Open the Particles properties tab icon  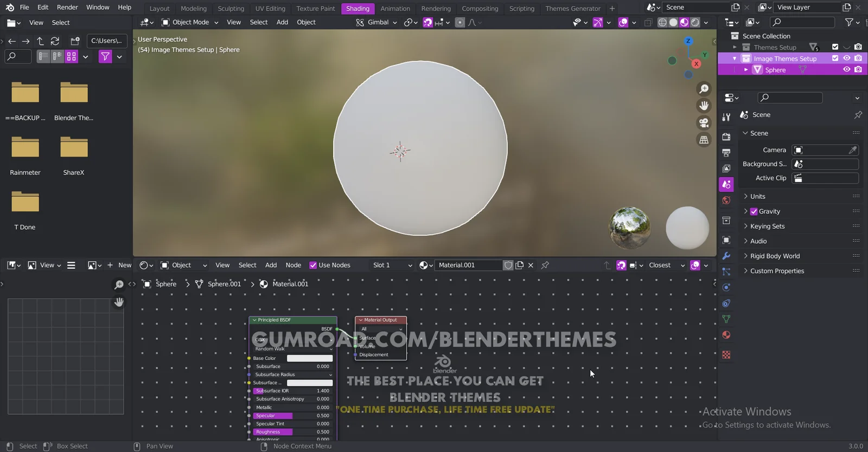click(x=726, y=272)
